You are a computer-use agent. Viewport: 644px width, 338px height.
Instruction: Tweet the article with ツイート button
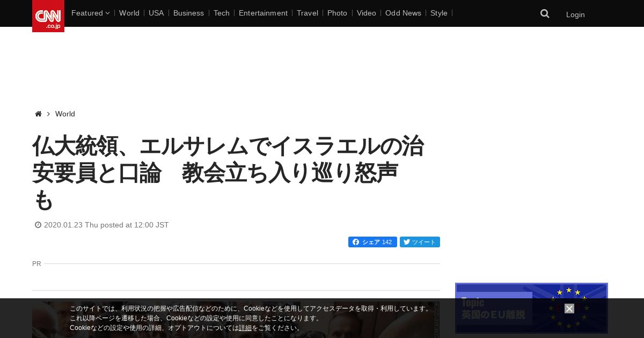(x=420, y=242)
